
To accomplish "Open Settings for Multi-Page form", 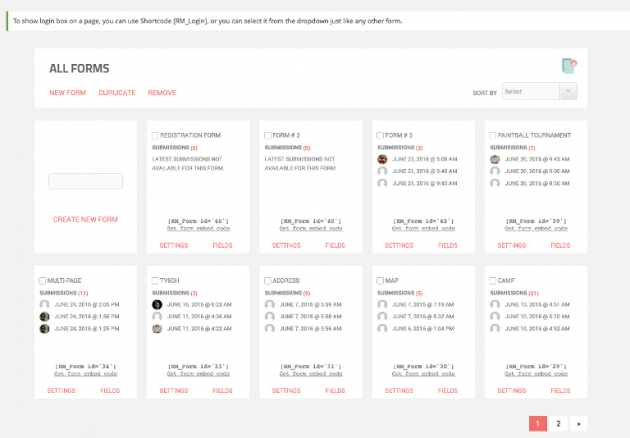I will pos(61,391).
